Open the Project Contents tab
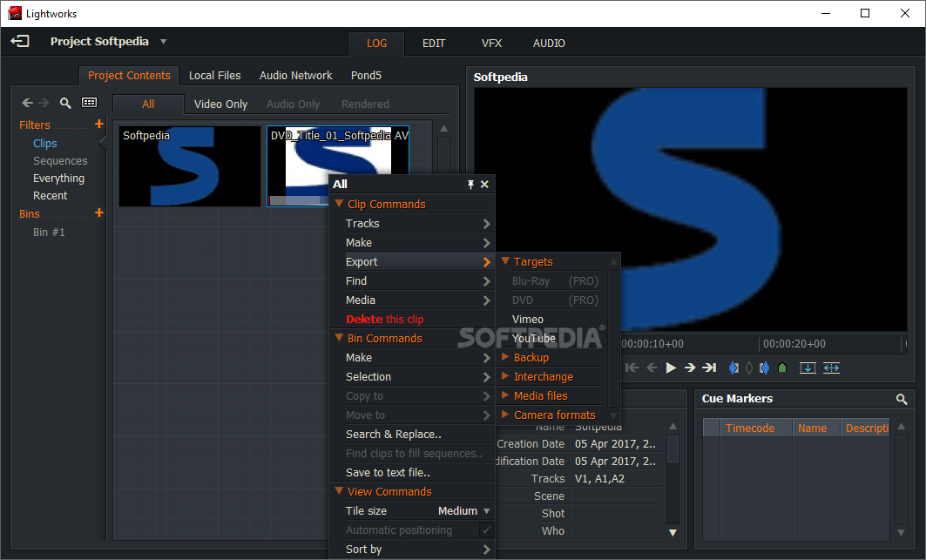926x560 pixels. coord(129,76)
